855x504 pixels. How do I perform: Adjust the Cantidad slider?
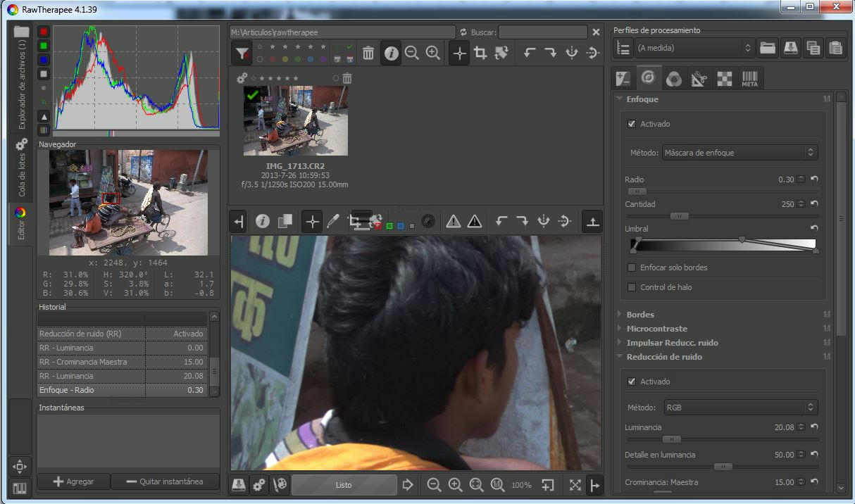679,216
